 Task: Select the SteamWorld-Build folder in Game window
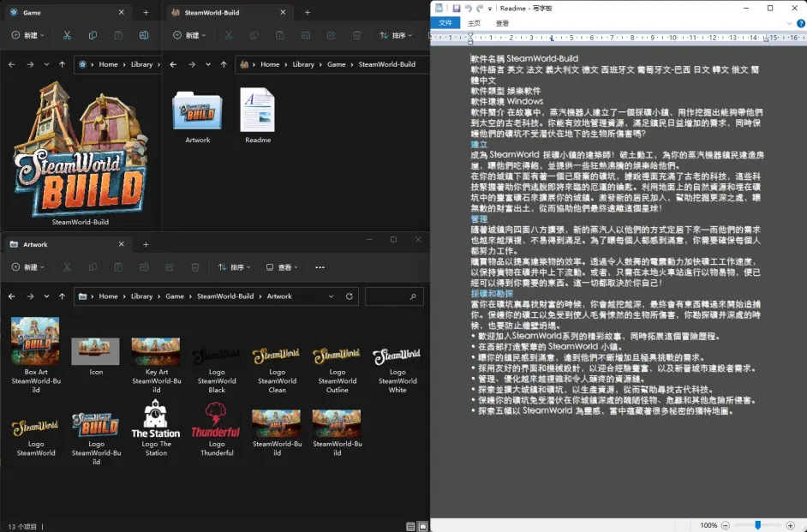[x=81, y=153]
